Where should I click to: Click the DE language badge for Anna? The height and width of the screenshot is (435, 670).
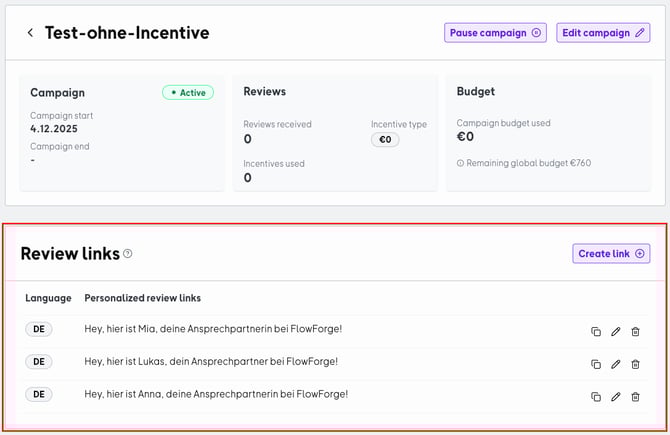point(38,394)
